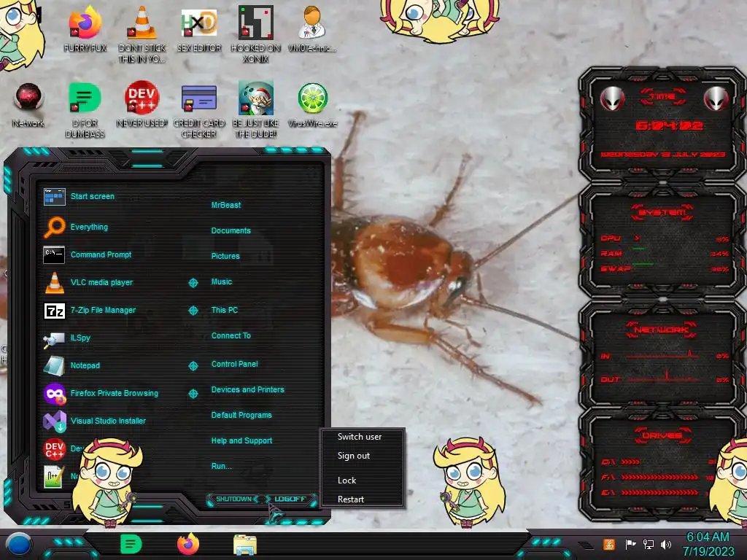747x560 pixels.
Task: Expand the Notepad jump list arrow
Action: 193,366
